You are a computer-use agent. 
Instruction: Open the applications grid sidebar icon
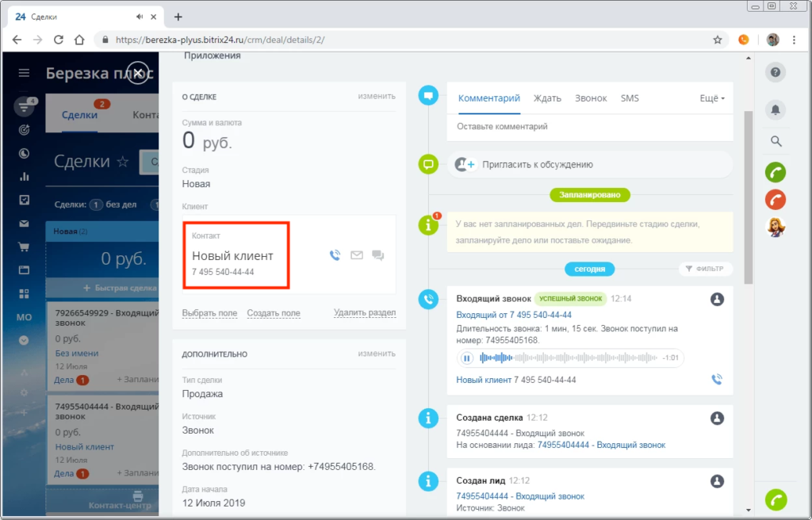[24, 293]
